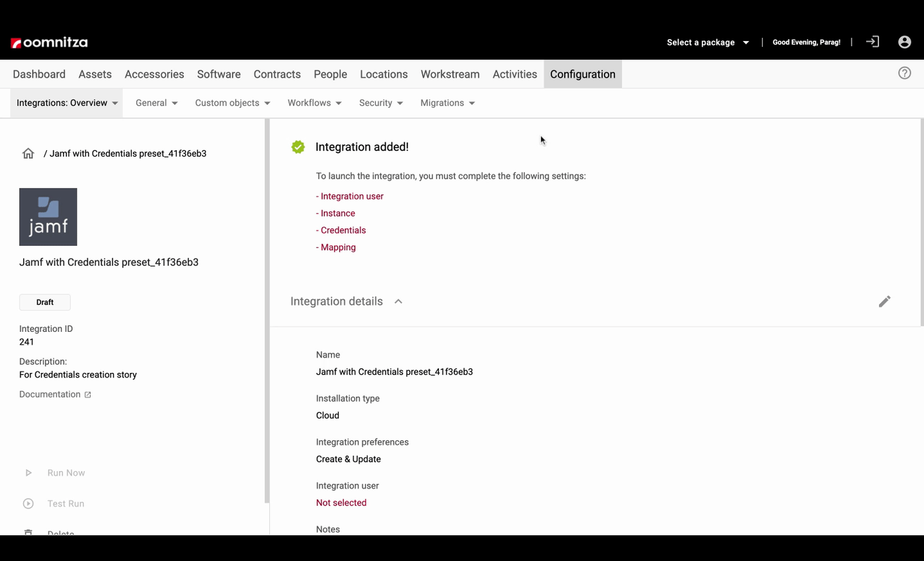Click the logout arrow icon
This screenshot has width=924, height=561.
(x=872, y=42)
